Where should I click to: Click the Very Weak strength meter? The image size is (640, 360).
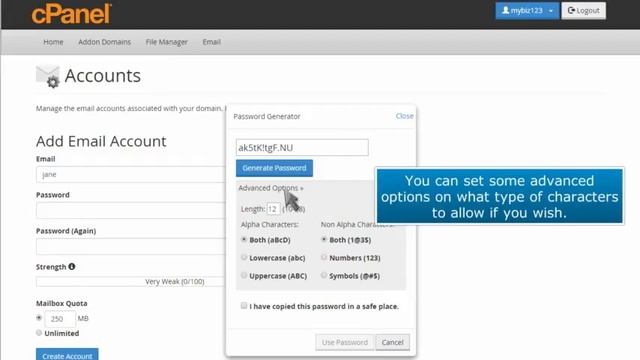point(131,282)
